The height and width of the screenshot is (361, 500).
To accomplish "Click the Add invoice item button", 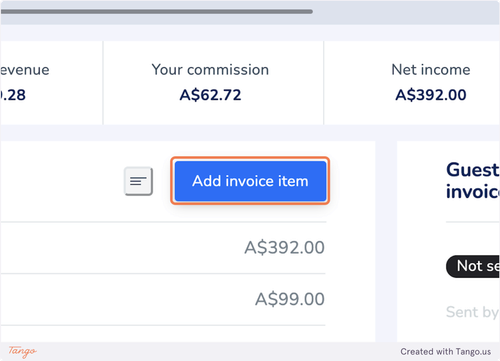I will (x=250, y=181).
